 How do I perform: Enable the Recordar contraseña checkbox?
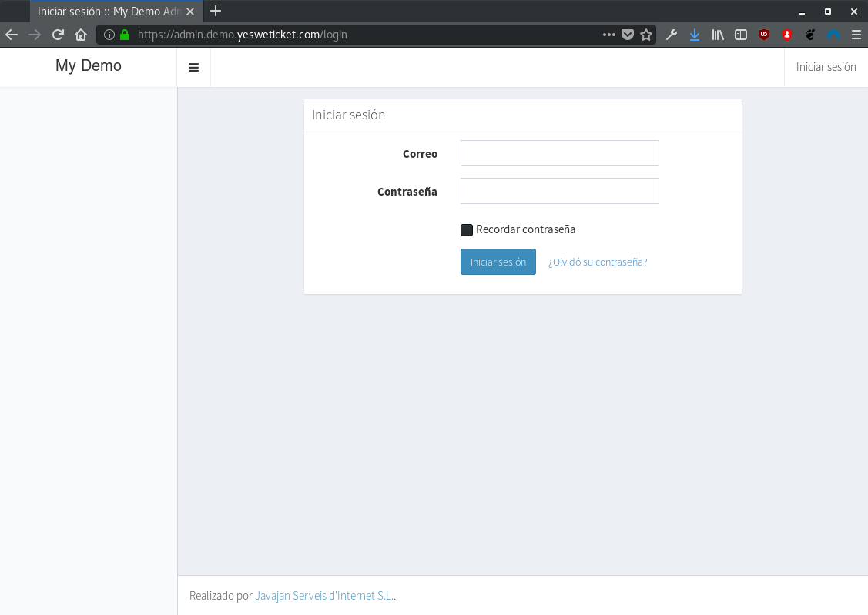tap(467, 229)
